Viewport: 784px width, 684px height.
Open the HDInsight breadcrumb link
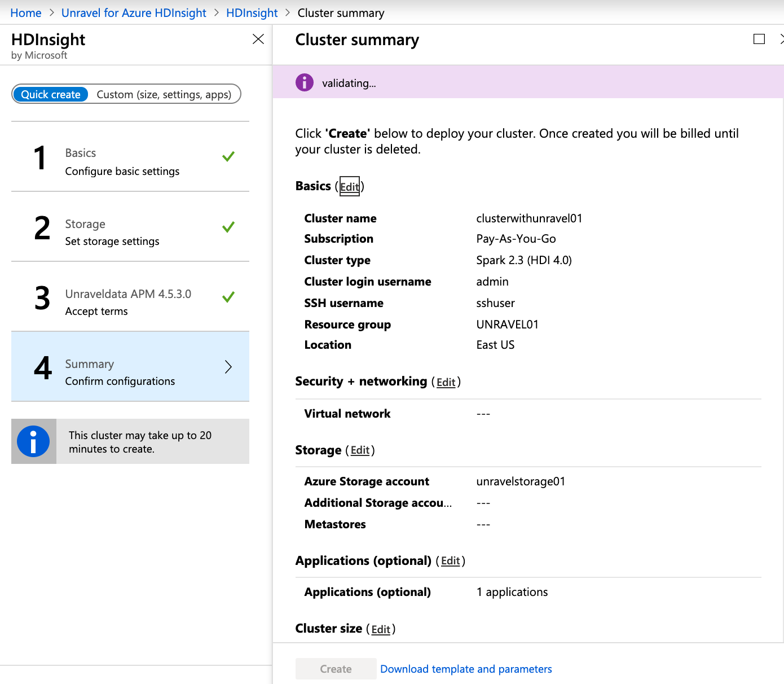pyautogui.click(x=252, y=12)
